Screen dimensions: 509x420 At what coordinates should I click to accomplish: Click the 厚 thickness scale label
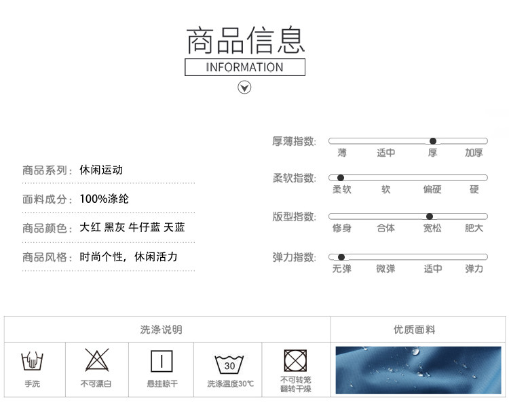pos(432,153)
